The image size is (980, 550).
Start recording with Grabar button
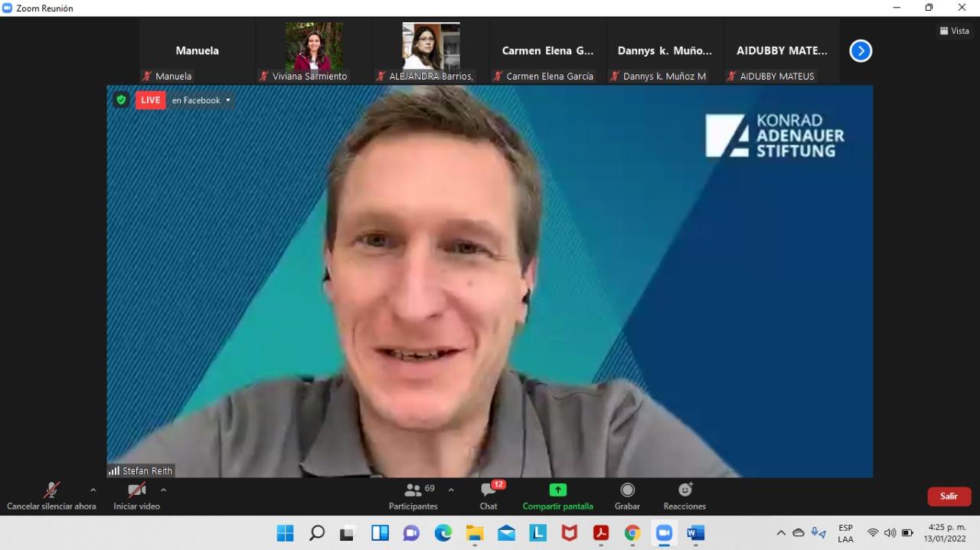[627, 496]
